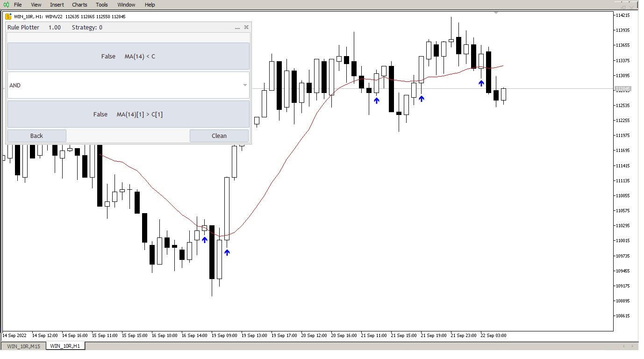
Task: Select the WIN_10R,H1 tab
Action: [x=64, y=346]
